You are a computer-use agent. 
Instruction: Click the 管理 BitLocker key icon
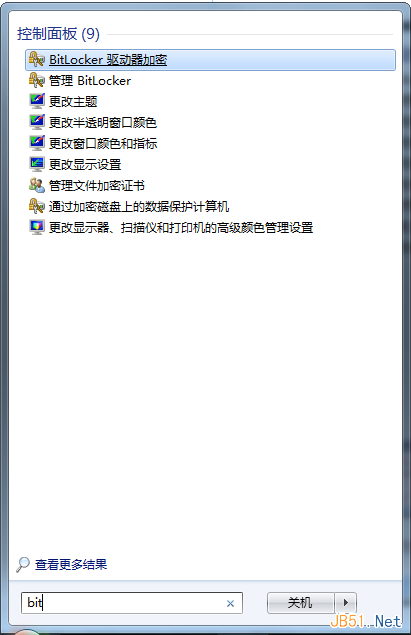click(x=36, y=80)
